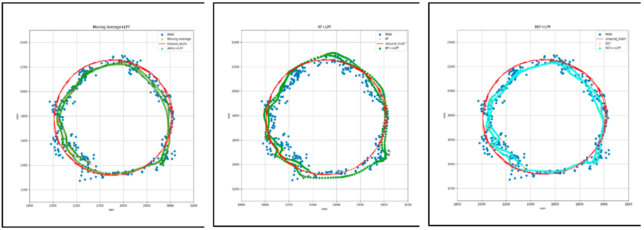Select the green AVG>>LPF x marker in the first legend

click(162, 49)
